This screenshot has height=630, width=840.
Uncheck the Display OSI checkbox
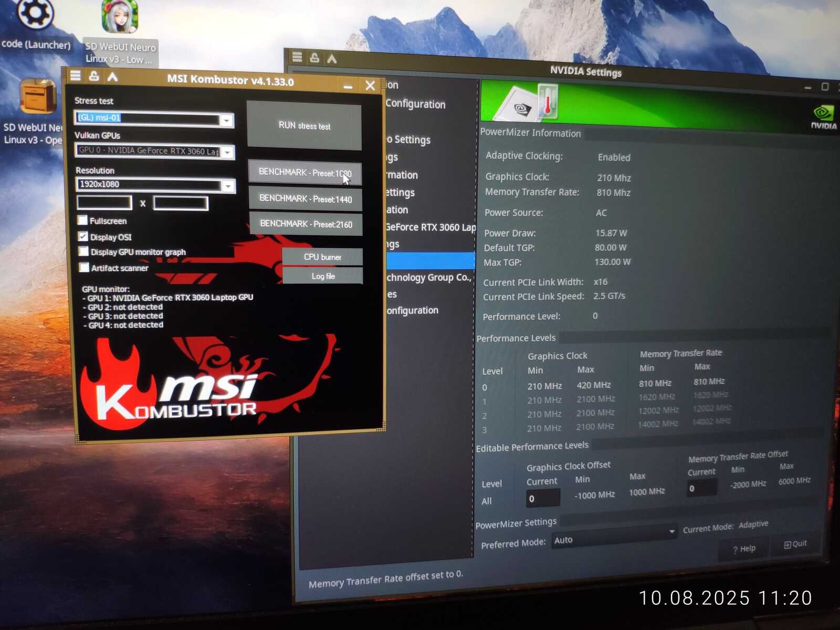coord(83,236)
